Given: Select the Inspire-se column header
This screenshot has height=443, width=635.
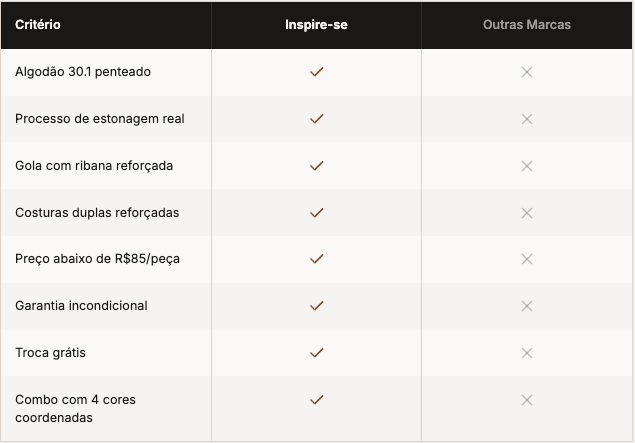Looking at the screenshot, I should point(316,24).
